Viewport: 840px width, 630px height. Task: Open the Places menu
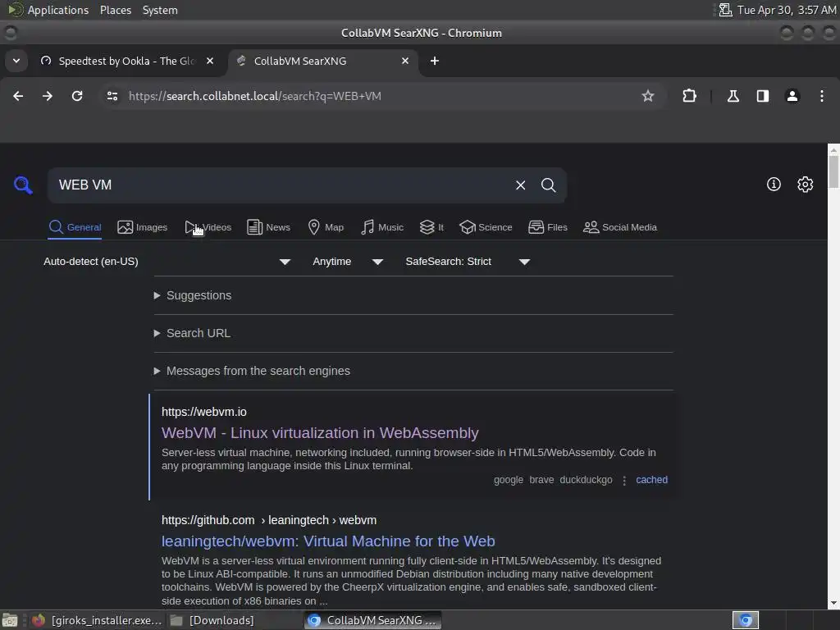tap(115, 10)
